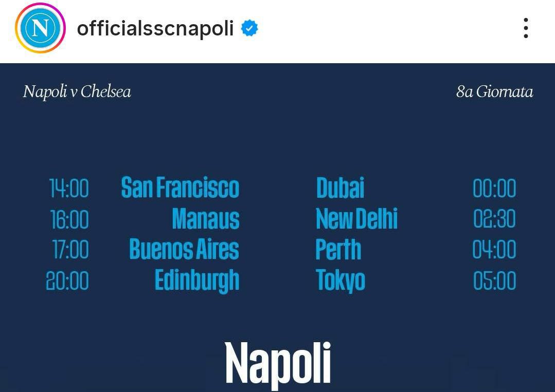Select the Manaus city name
Screen dimensions: 555x392
[206, 219]
